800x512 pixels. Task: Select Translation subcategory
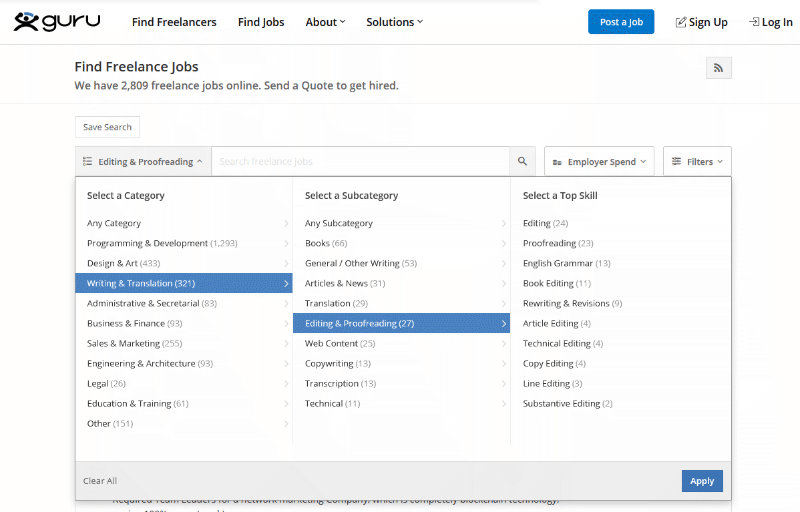[402, 303]
